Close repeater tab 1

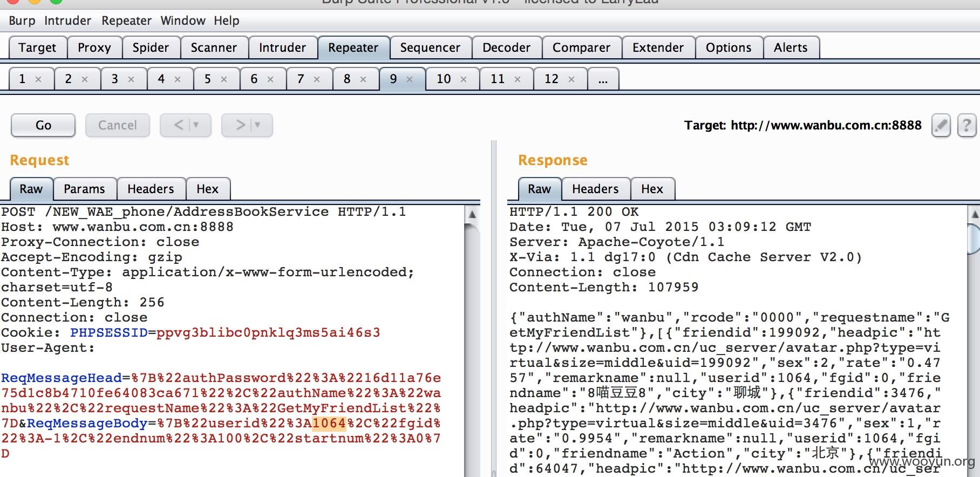pos(38,79)
